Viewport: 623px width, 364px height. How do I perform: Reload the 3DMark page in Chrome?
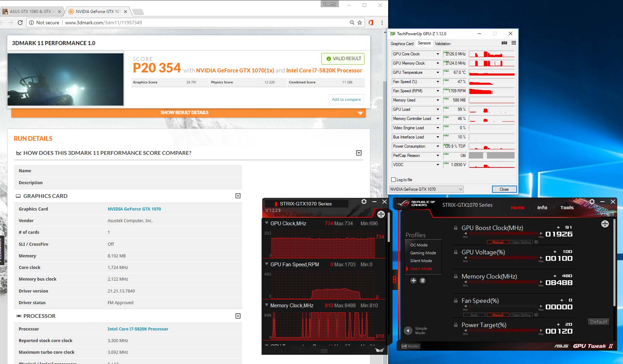pos(20,23)
